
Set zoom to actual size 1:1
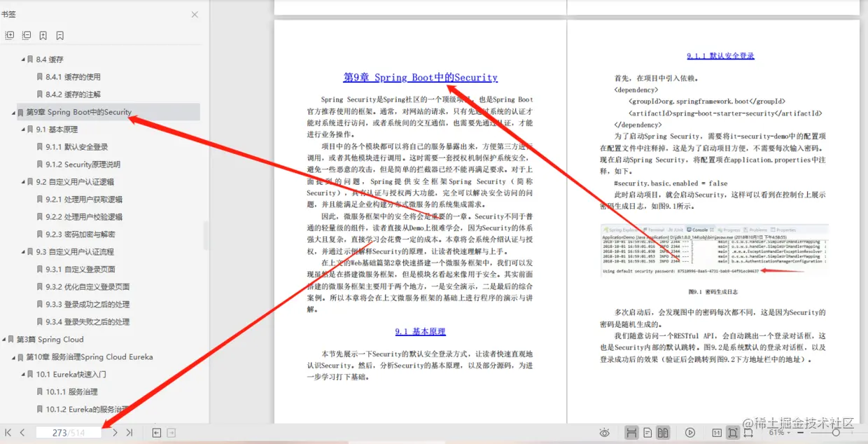coord(717,433)
